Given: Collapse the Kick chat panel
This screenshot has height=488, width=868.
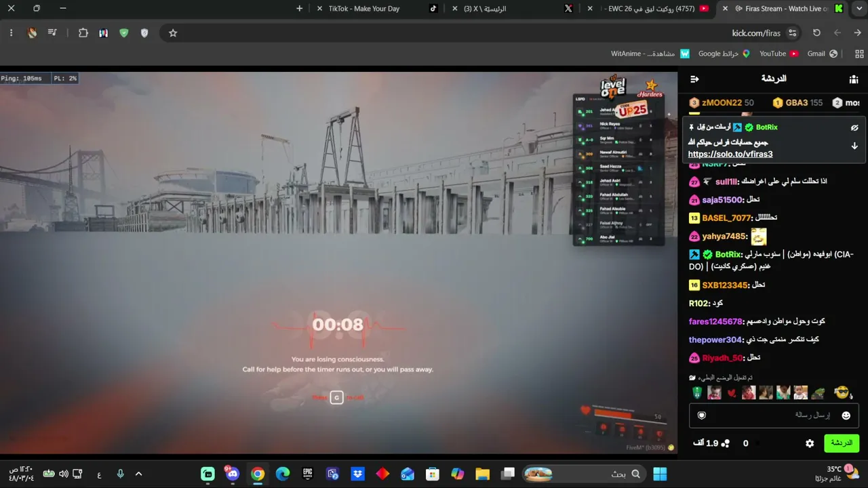Looking at the screenshot, I should [694, 79].
